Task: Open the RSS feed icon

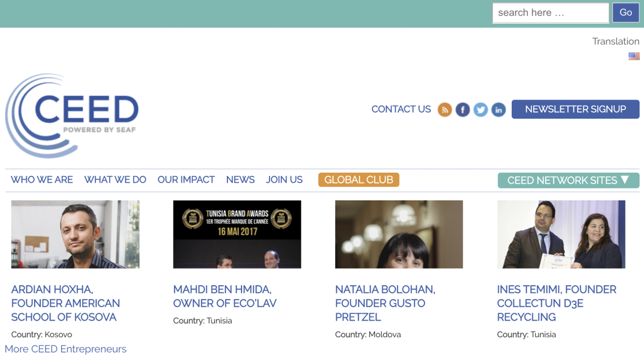Action: [x=445, y=110]
